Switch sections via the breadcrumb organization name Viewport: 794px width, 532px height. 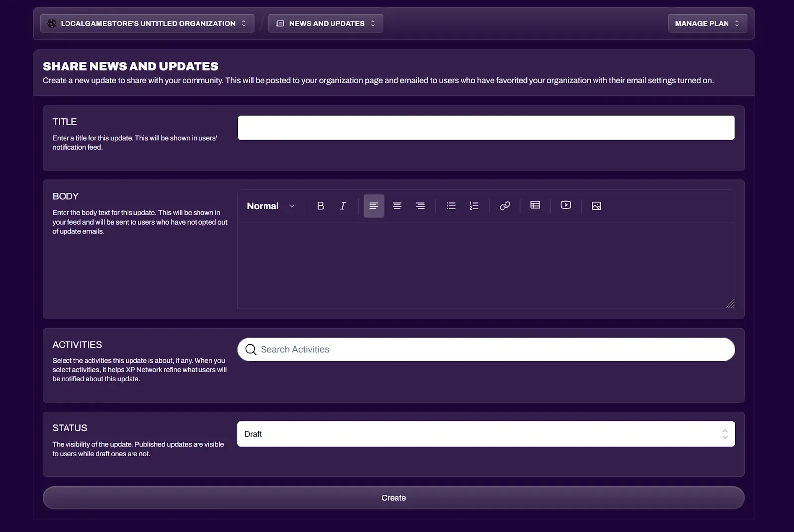(x=147, y=23)
